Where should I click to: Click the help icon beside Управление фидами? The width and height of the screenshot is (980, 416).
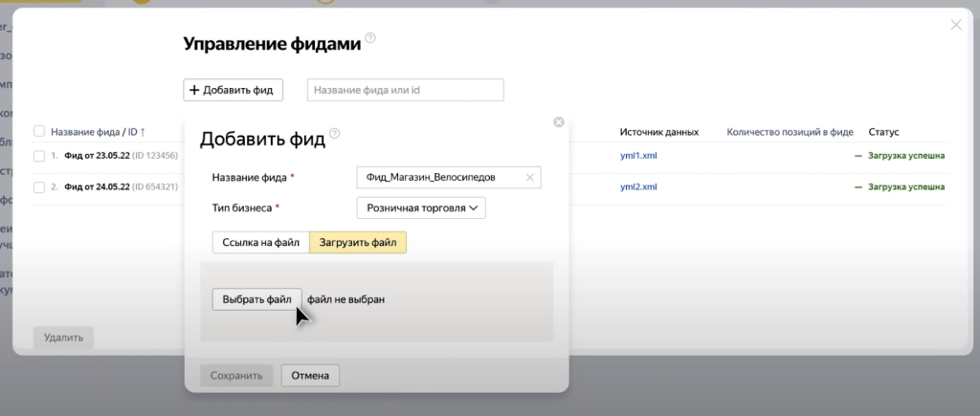click(x=370, y=38)
